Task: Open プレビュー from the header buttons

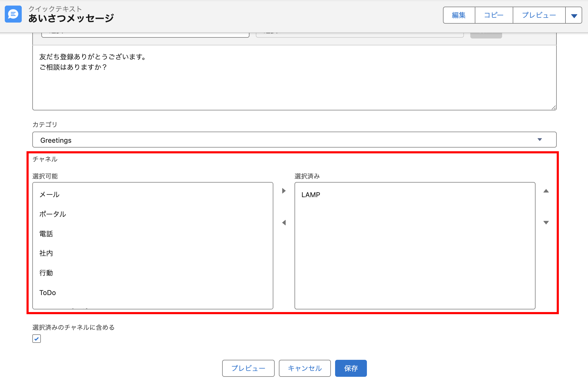Action: 539,15
